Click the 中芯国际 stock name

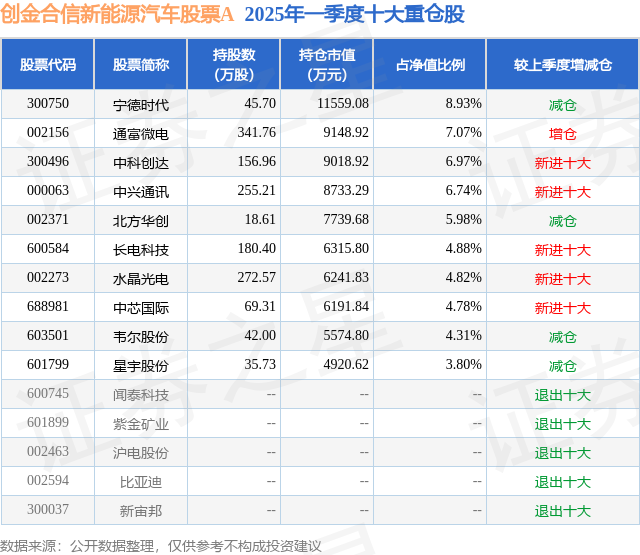pos(141,308)
